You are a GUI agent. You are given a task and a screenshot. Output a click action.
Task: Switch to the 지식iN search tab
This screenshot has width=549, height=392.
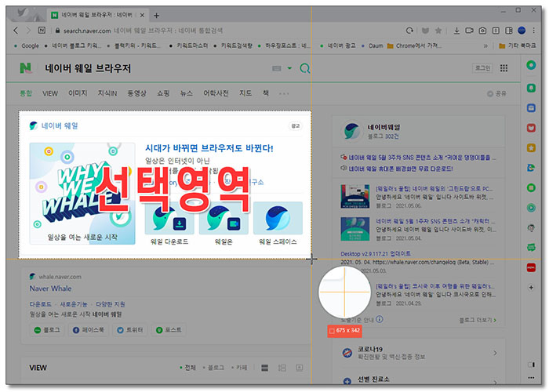(x=107, y=93)
